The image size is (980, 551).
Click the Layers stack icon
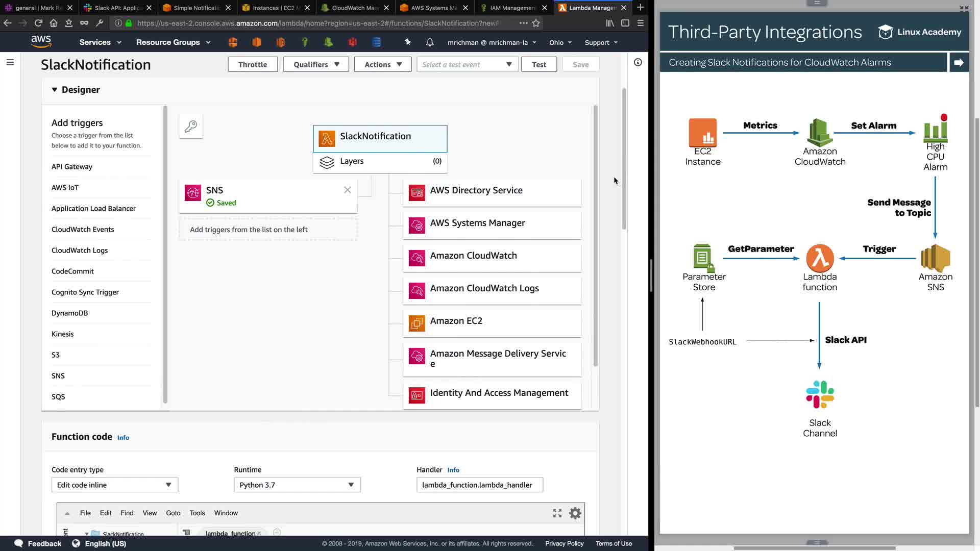tap(327, 162)
